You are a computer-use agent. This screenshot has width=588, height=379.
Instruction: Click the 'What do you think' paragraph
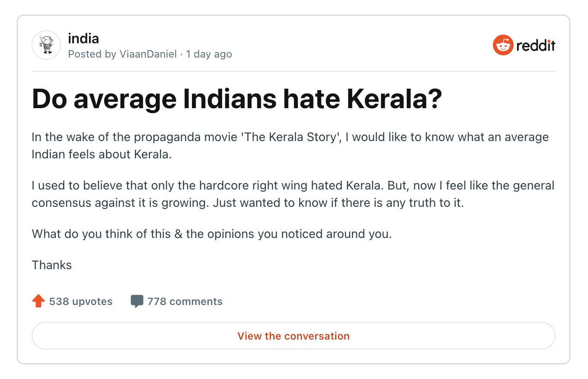point(212,234)
